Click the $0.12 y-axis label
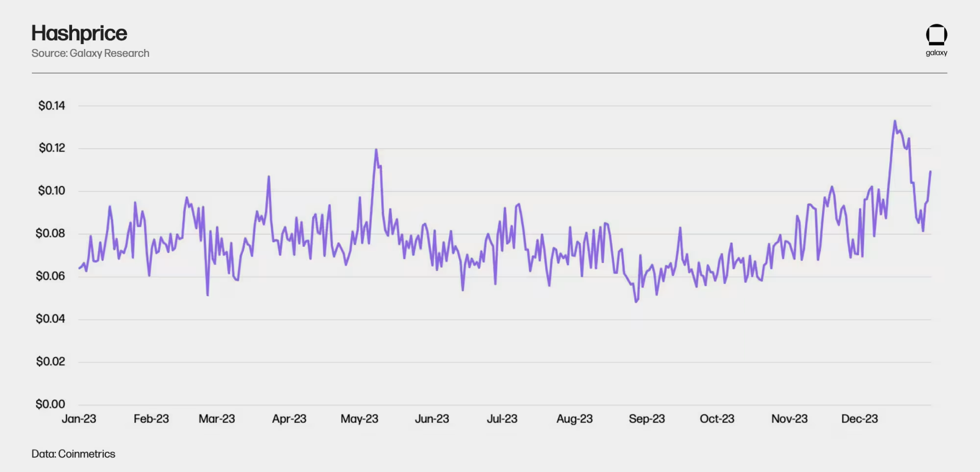Image resolution: width=980 pixels, height=472 pixels. click(x=51, y=148)
